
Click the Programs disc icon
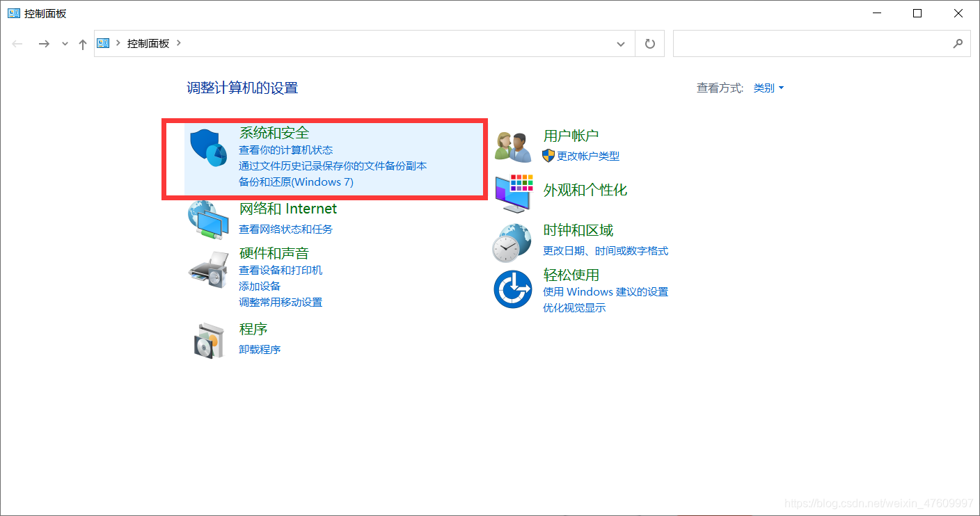(x=209, y=340)
